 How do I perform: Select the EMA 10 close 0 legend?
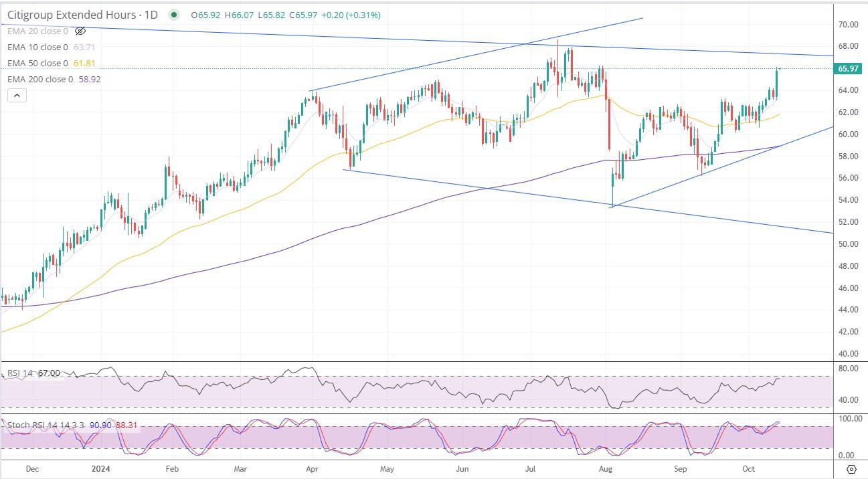(37, 47)
